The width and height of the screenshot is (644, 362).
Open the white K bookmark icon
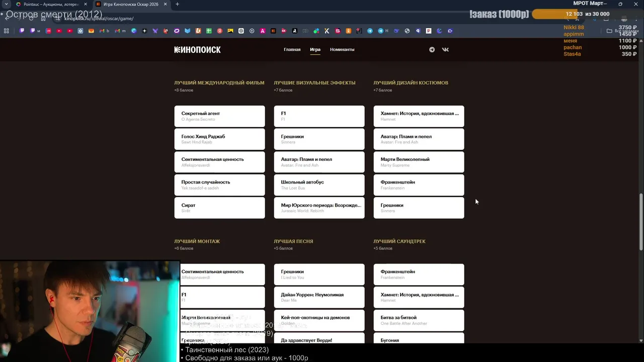327,31
